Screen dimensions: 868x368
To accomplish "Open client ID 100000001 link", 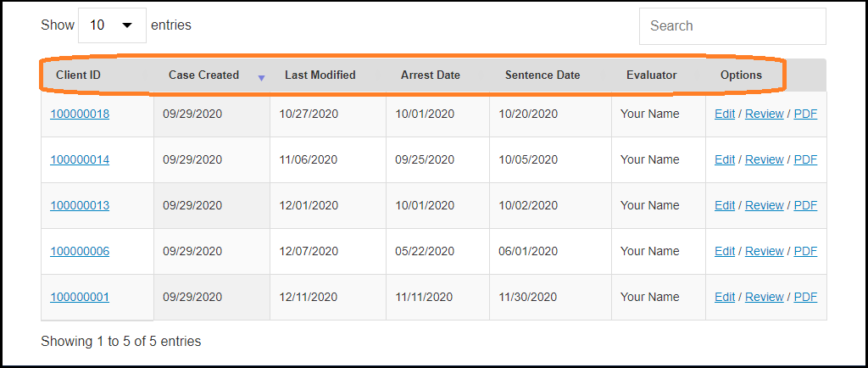I will click(x=80, y=297).
